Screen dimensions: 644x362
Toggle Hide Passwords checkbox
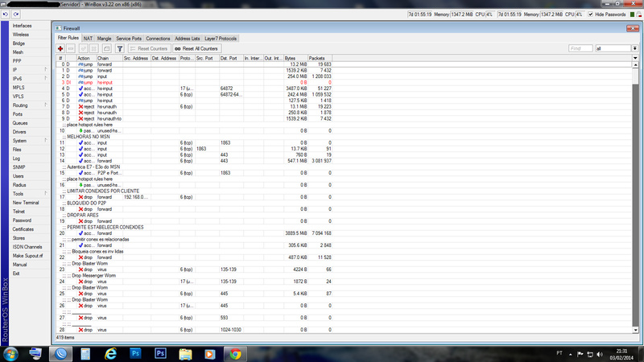[591, 14]
